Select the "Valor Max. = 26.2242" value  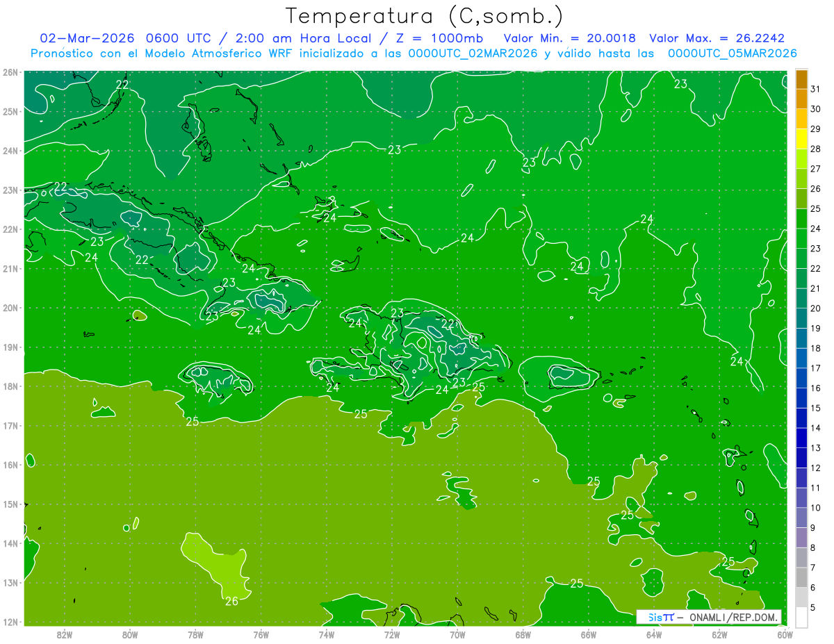tap(717, 38)
